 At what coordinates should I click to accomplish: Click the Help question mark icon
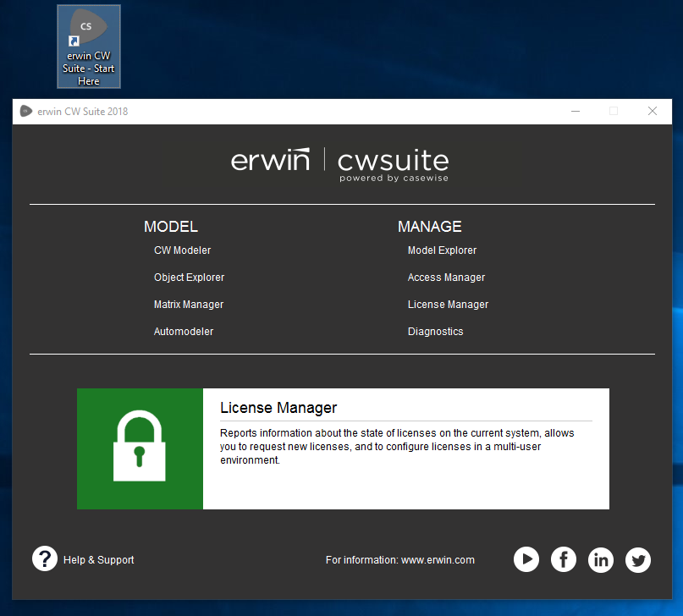(45, 558)
